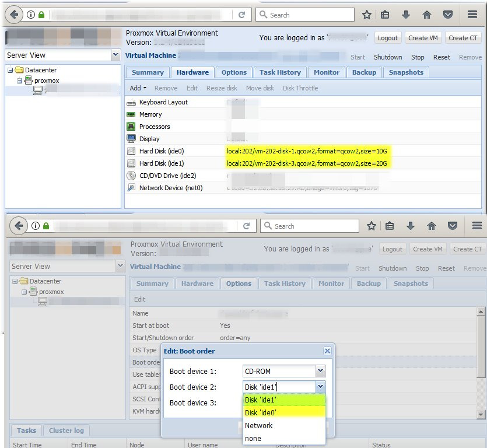This screenshot has height=448, width=487.
Task: Click the scroll down arrow in Options panel
Action: (481, 414)
